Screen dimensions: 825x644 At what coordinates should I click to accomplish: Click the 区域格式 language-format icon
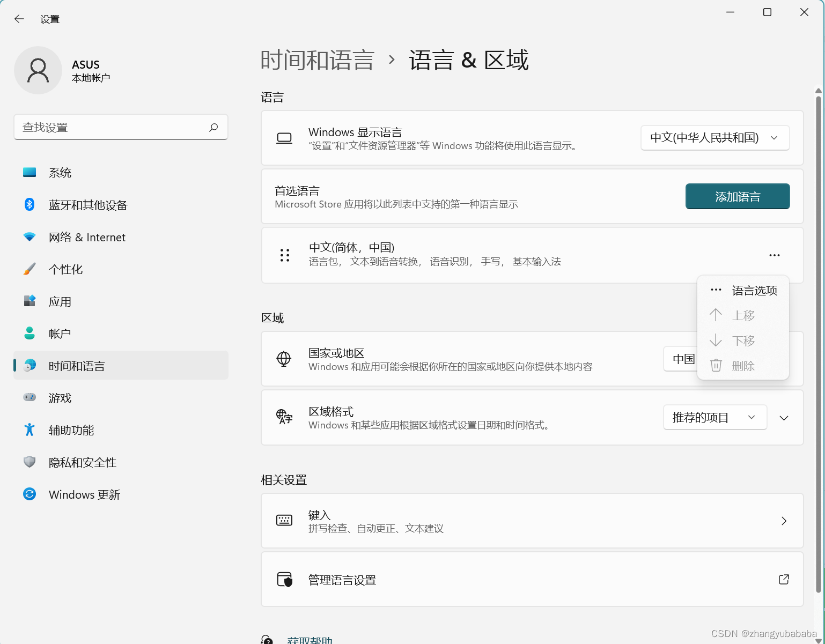pyautogui.click(x=284, y=417)
